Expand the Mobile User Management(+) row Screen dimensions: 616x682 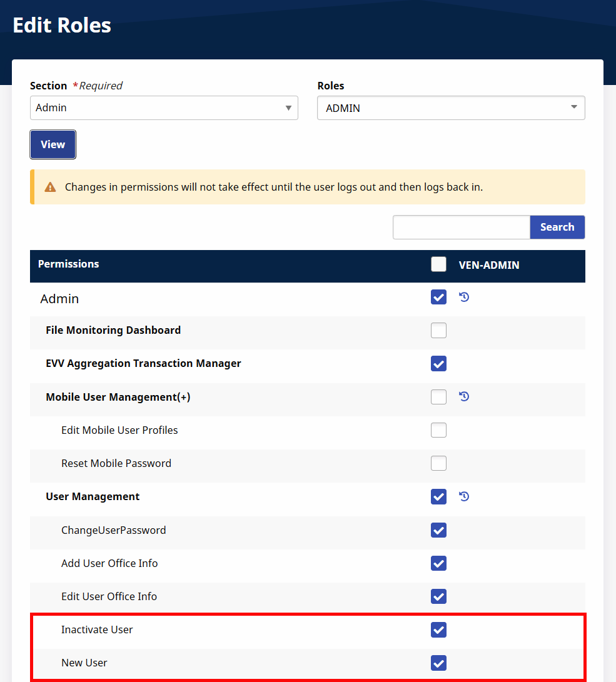[118, 397]
